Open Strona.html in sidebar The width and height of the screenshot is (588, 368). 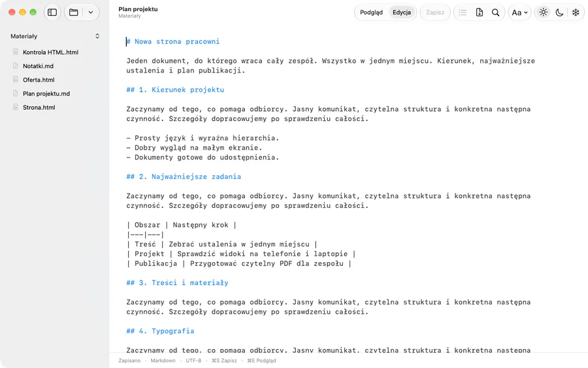39,107
